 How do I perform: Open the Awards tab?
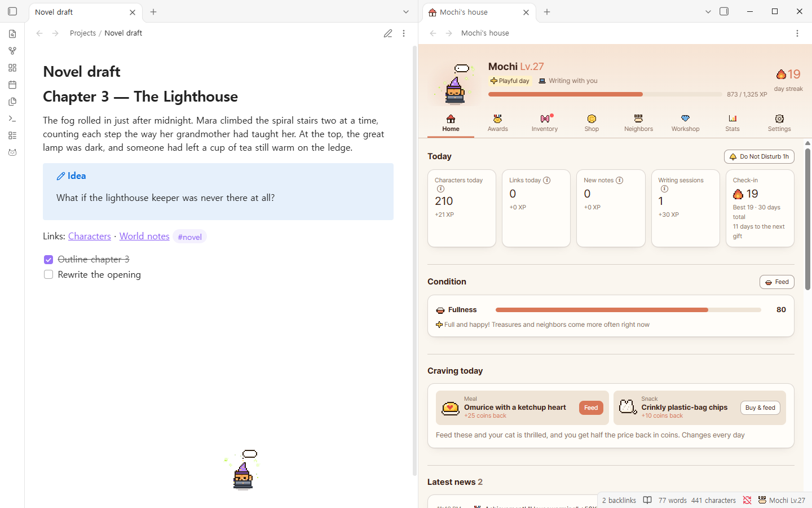[x=498, y=123]
